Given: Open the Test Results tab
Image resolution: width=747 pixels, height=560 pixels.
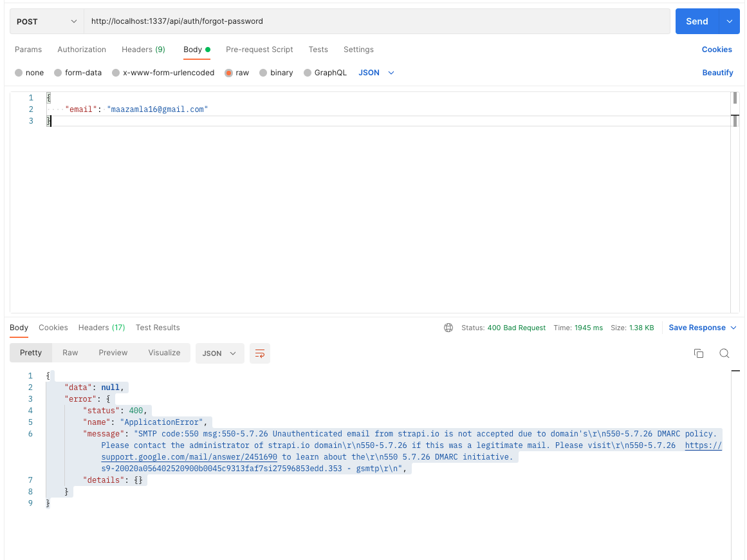Looking at the screenshot, I should point(158,328).
